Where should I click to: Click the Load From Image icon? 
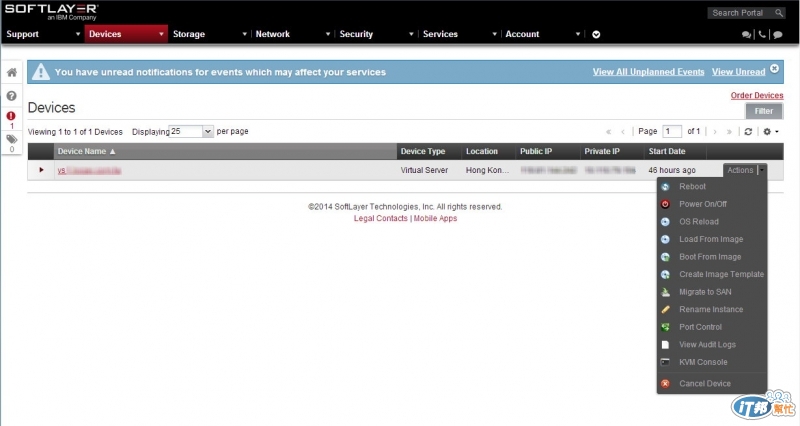665,239
